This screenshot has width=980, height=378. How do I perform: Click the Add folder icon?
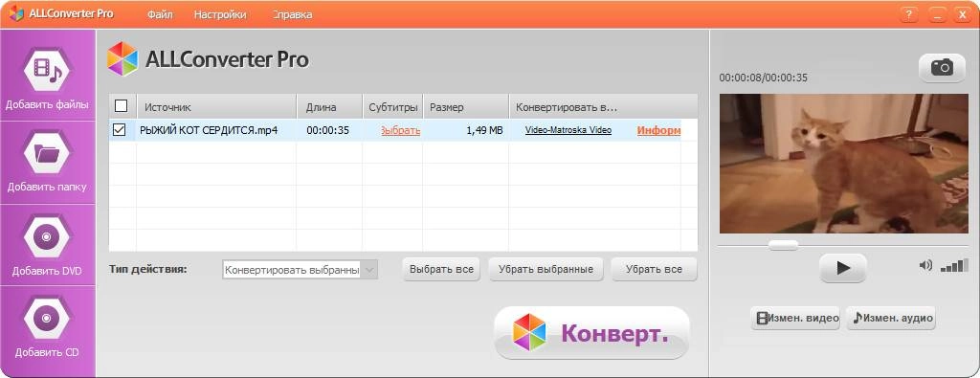[x=48, y=152]
